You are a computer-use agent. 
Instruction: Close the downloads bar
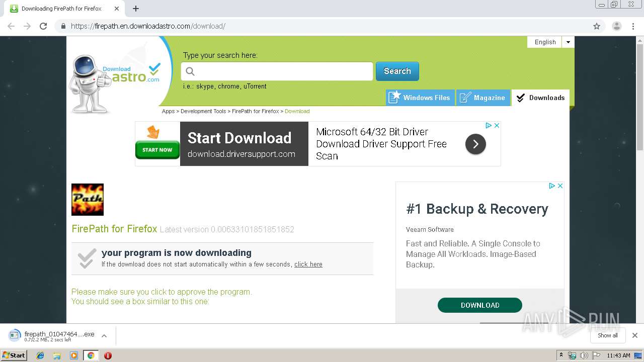click(635, 335)
